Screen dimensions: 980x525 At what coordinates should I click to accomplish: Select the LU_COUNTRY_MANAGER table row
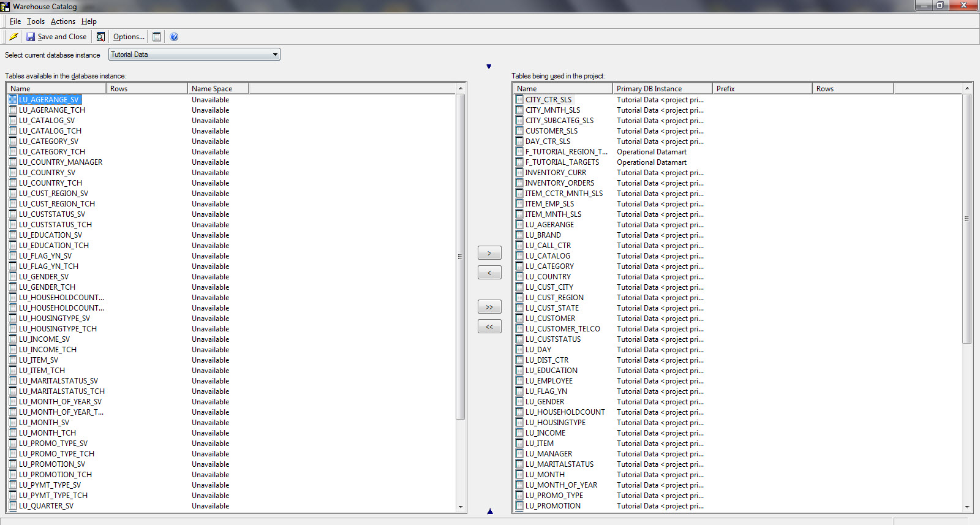(60, 162)
